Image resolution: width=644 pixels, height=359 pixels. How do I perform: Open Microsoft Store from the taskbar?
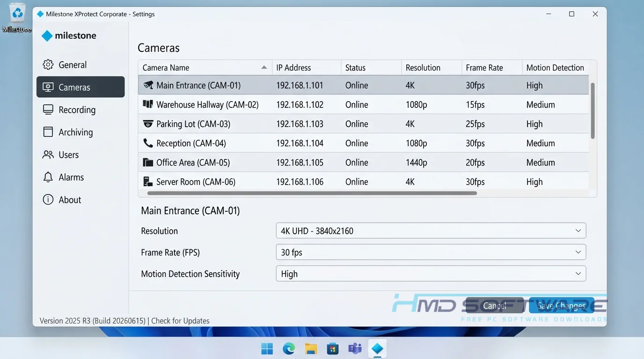point(333,348)
